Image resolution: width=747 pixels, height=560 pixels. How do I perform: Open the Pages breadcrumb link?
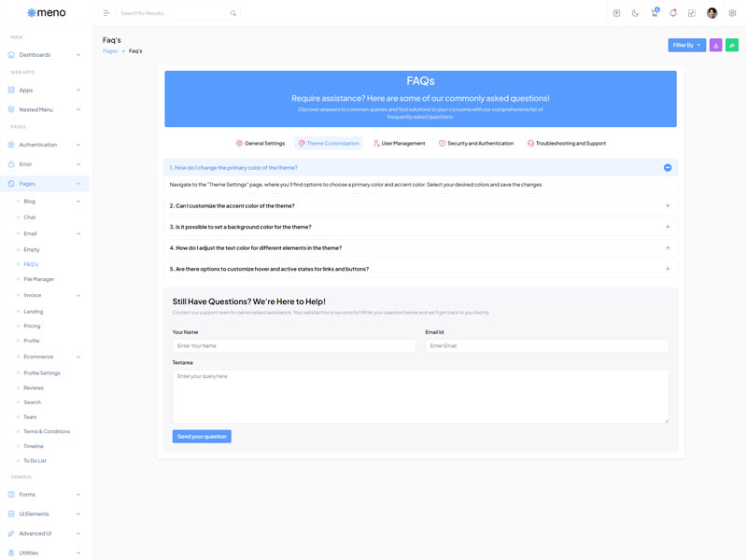click(x=110, y=51)
